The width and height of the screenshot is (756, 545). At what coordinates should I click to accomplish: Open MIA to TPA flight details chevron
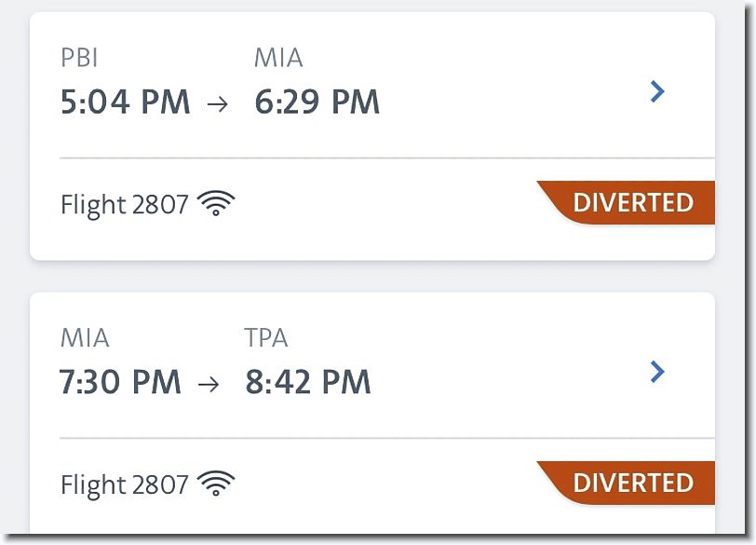coord(657,372)
